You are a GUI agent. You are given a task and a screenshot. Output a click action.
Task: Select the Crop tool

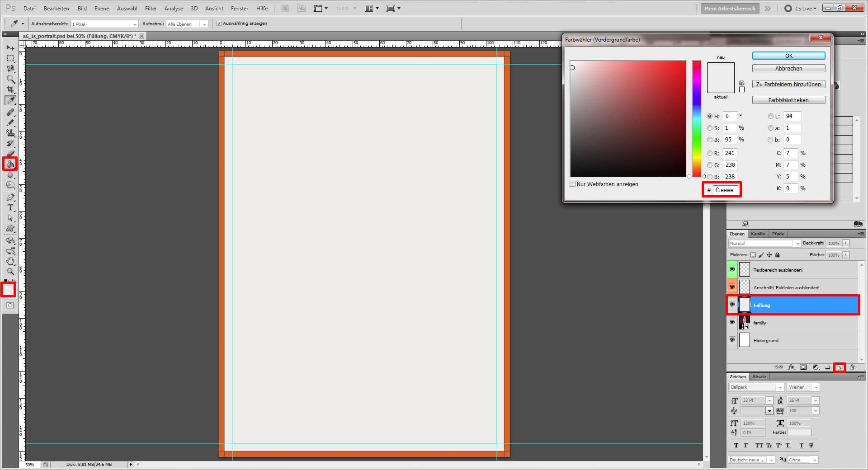coord(10,89)
